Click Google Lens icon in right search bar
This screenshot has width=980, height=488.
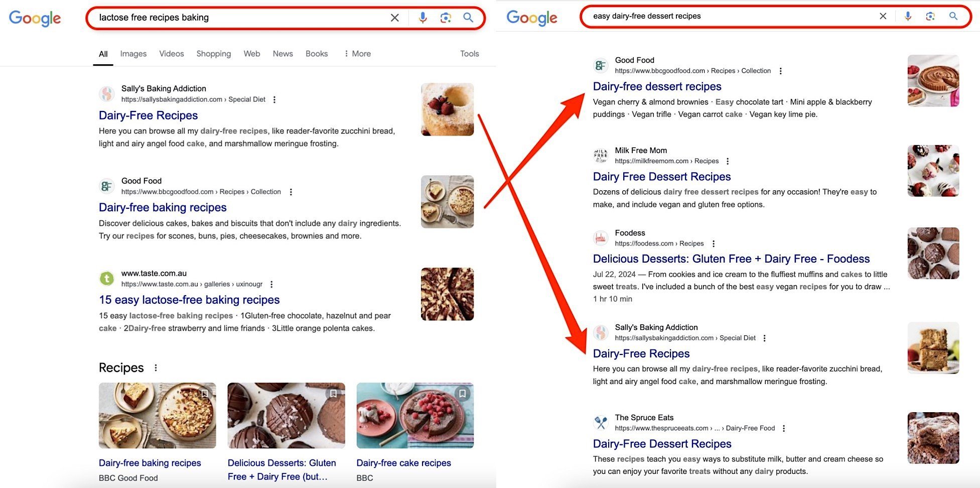click(x=930, y=16)
